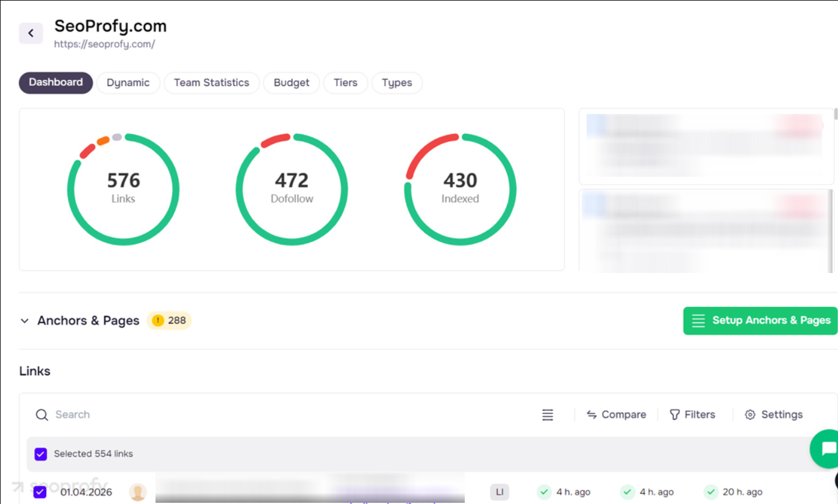Select the Compare arrows icon

tap(592, 414)
